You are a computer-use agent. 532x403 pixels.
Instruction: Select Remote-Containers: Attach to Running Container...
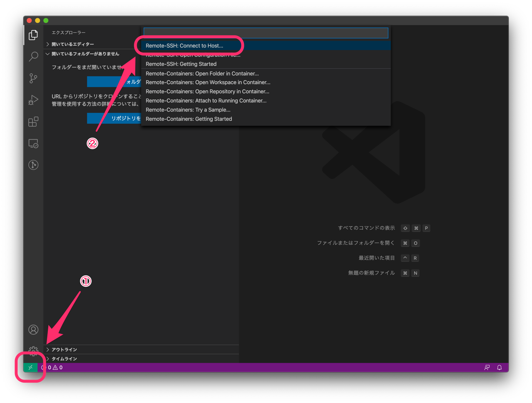266,101
